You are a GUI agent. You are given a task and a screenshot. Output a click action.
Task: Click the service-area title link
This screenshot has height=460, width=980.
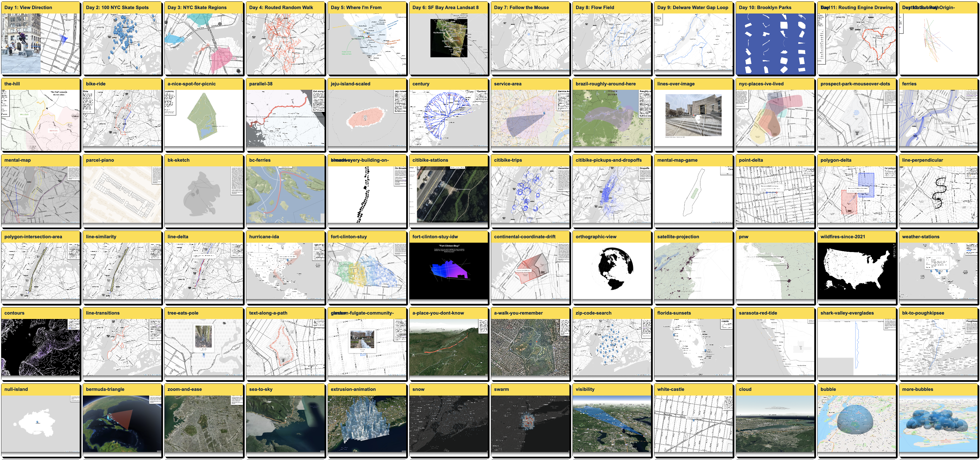(x=507, y=84)
